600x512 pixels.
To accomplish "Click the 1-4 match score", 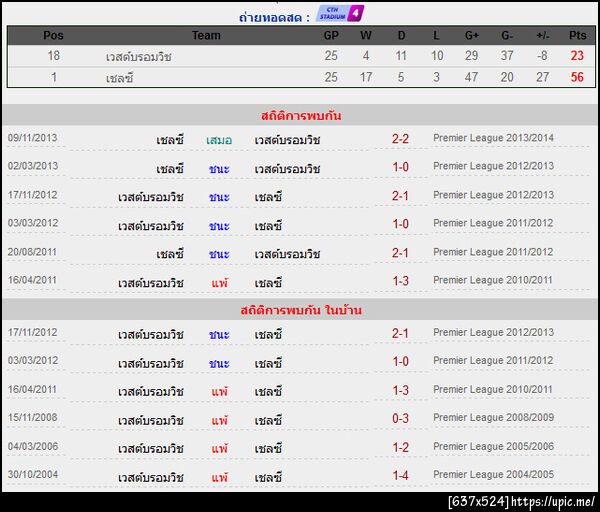I will click(x=401, y=476).
